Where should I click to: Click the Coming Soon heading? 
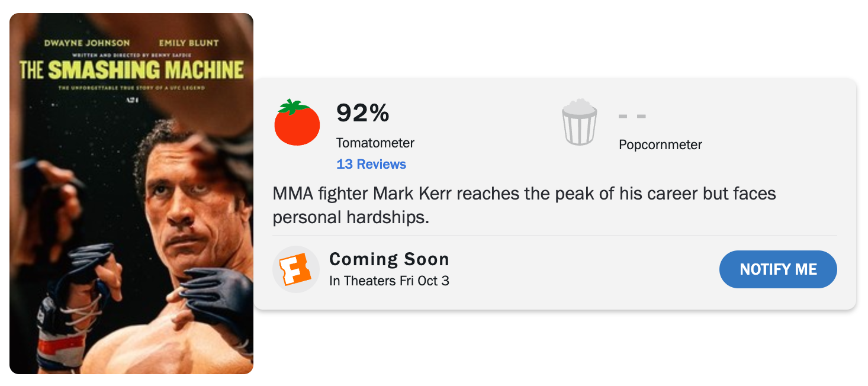389,259
